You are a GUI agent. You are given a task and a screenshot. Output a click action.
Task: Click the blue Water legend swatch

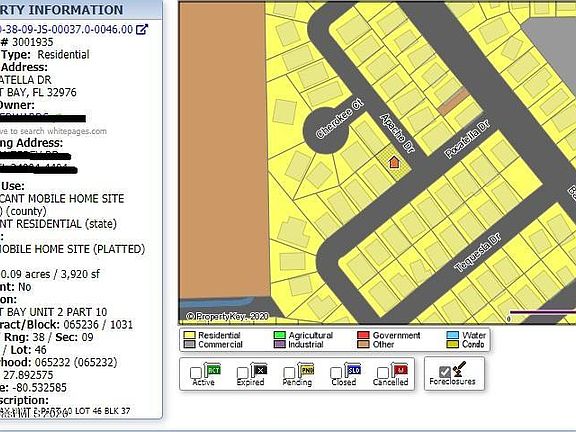(453, 335)
